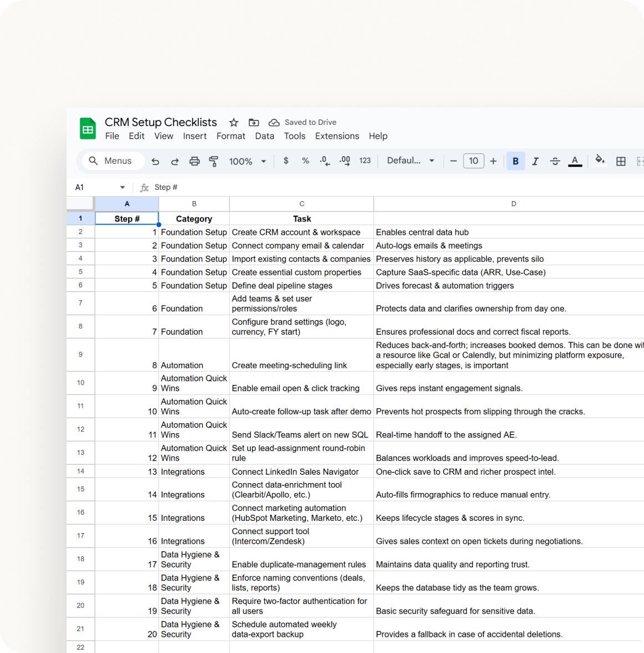
Task: Open the Tools menu
Action: (x=294, y=136)
